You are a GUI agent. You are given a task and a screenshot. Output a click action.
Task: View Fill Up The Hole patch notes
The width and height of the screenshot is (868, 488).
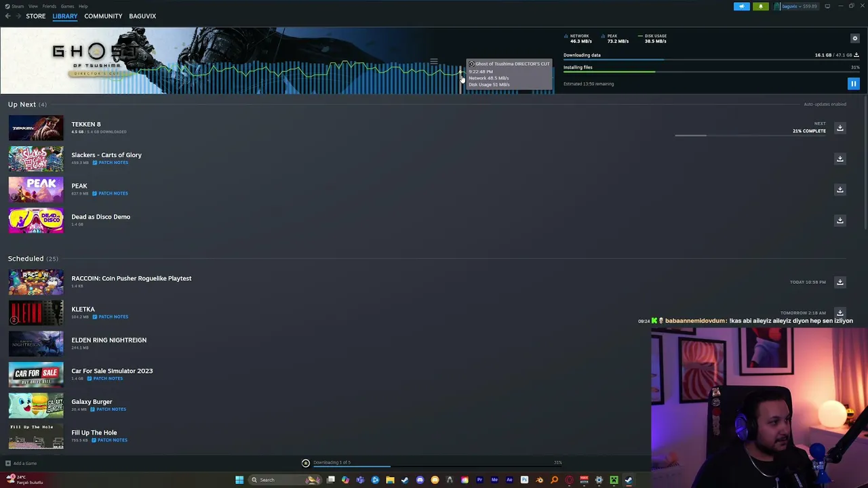(x=110, y=441)
